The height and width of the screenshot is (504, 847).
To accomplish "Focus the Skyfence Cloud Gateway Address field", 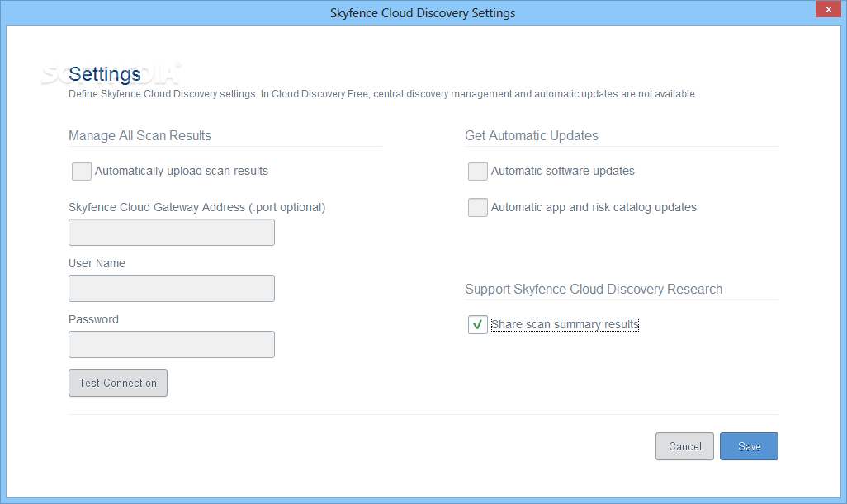I will 171,232.
